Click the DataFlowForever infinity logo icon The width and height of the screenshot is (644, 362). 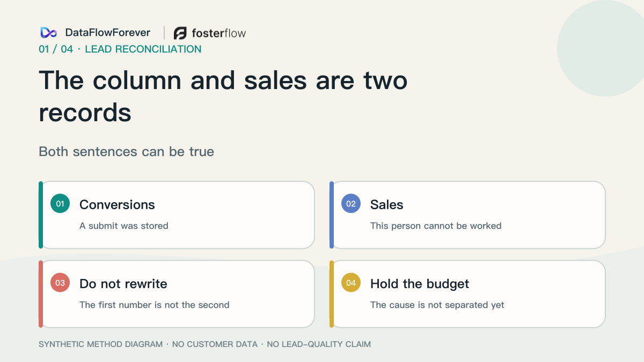click(48, 33)
